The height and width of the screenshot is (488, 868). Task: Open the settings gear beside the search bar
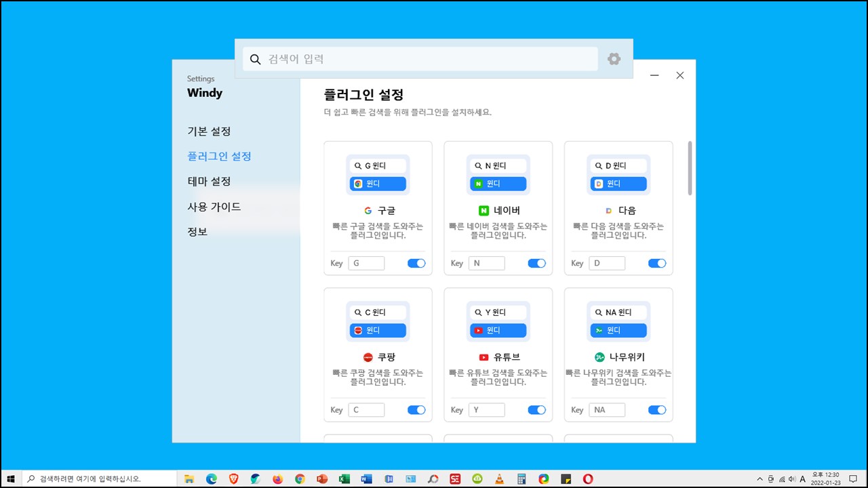click(614, 59)
